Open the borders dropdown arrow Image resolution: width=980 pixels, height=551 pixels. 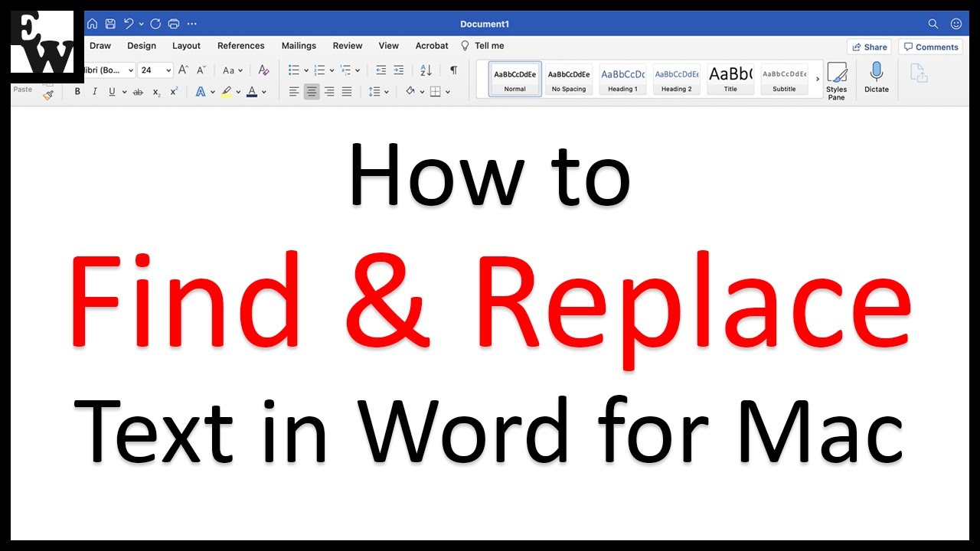448,92
